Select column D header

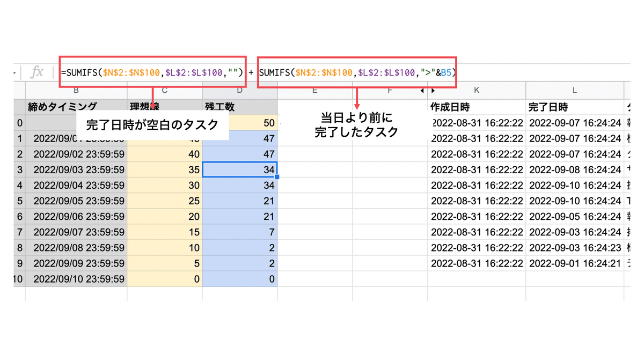[x=239, y=91]
